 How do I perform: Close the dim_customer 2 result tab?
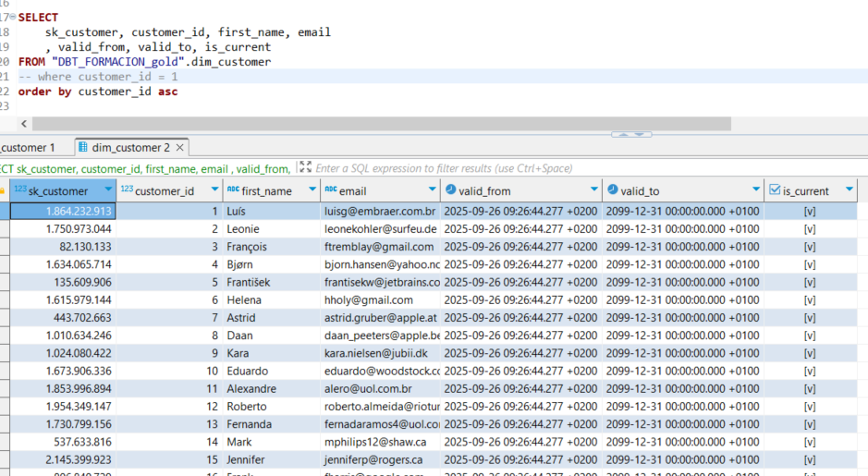pos(180,147)
